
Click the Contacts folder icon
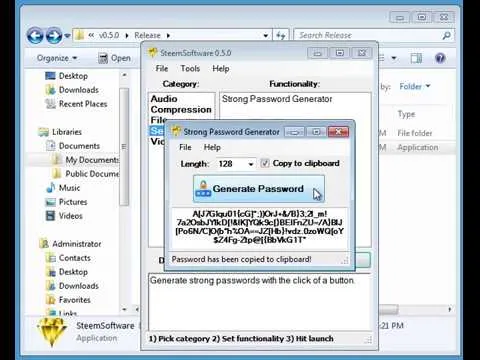[51, 258]
